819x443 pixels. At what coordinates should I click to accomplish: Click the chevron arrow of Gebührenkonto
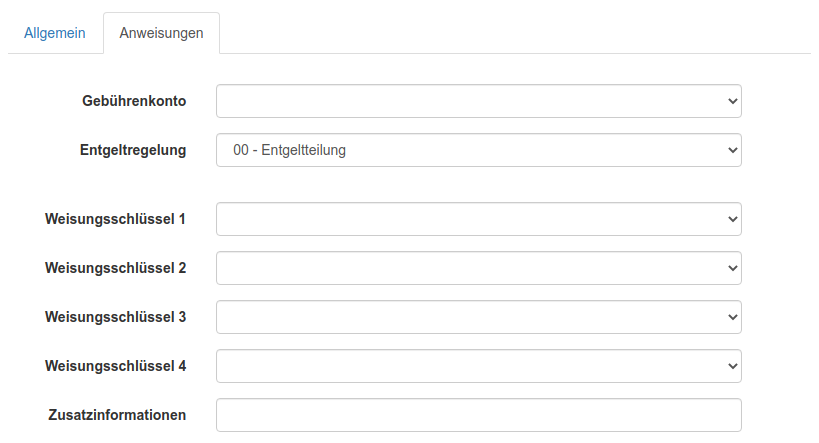click(732, 101)
